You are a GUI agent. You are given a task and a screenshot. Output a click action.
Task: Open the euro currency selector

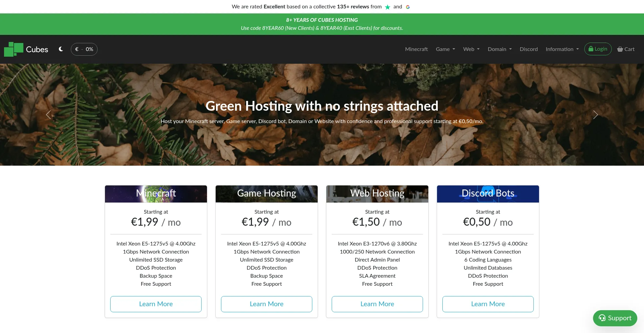coord(84,49)
